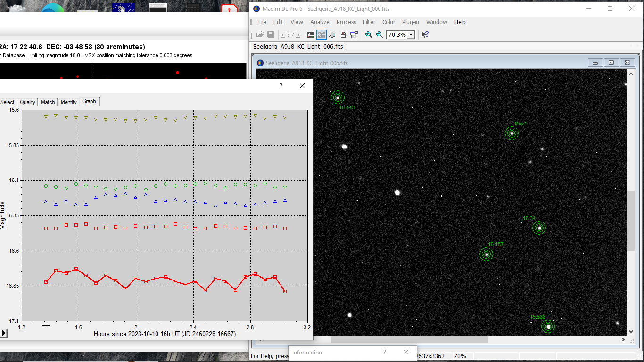
Task: Click the What's This help pointer icon
Action: click(x=425, y=34)
